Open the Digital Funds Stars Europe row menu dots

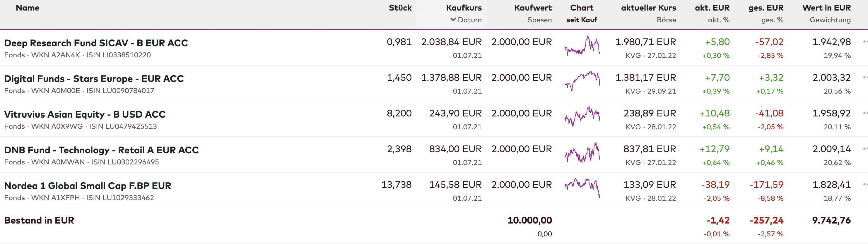click(x=865, y=78)
